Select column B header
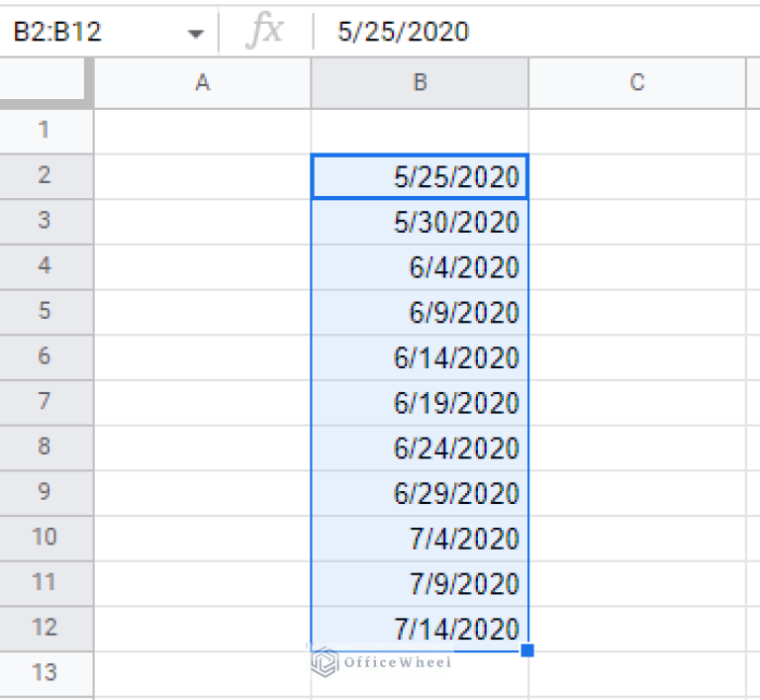This screenshot has height=700, width=760. [420, 83]
